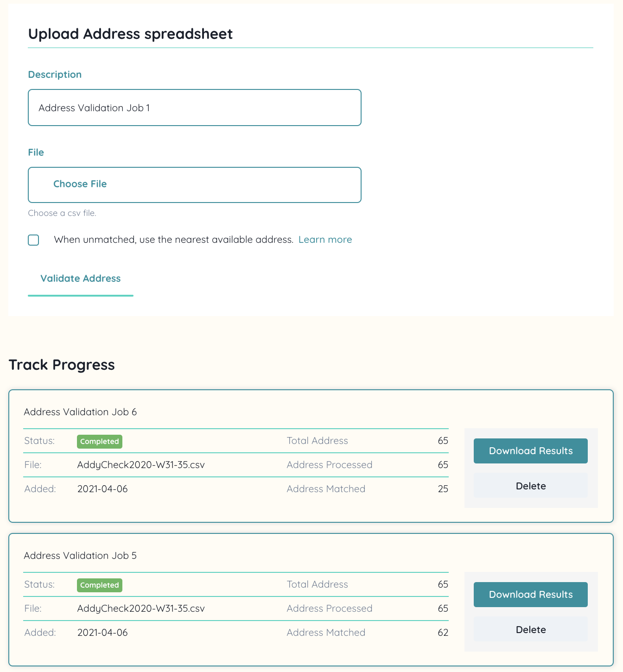Enable nearest available address matching

click(33, 240)
